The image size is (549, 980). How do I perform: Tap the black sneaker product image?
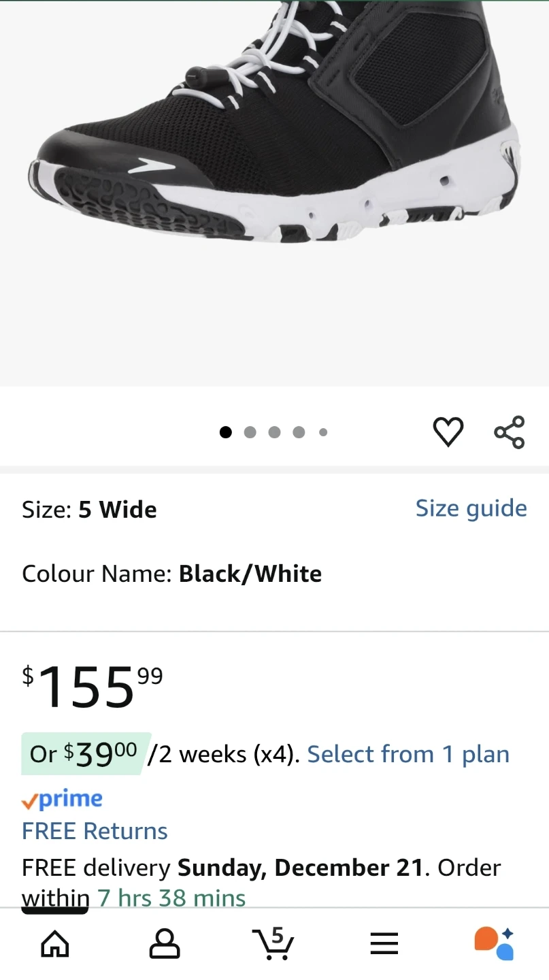[x=274, y=136]
